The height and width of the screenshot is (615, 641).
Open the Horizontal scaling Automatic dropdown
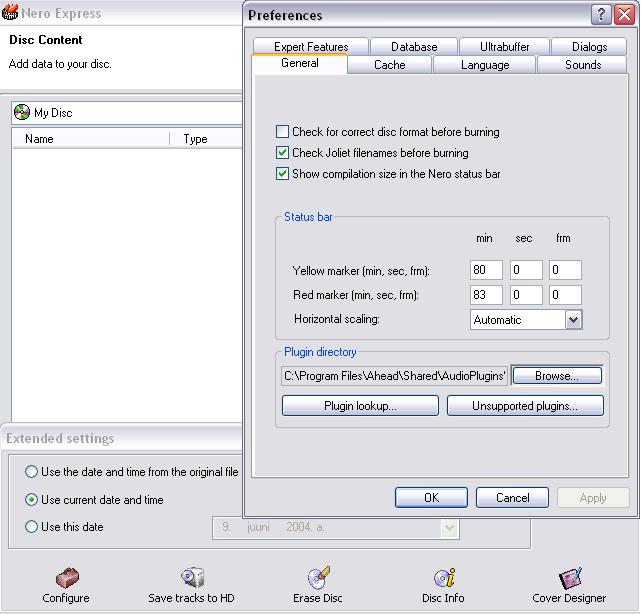pyautogui.click(x=574, y=320)
